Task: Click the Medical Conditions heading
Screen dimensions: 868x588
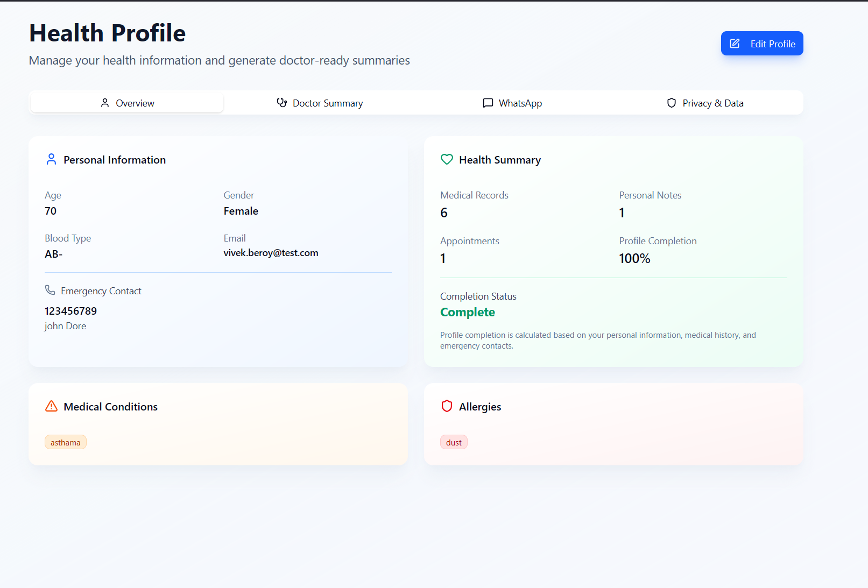Action: click(x=110, y=407)
